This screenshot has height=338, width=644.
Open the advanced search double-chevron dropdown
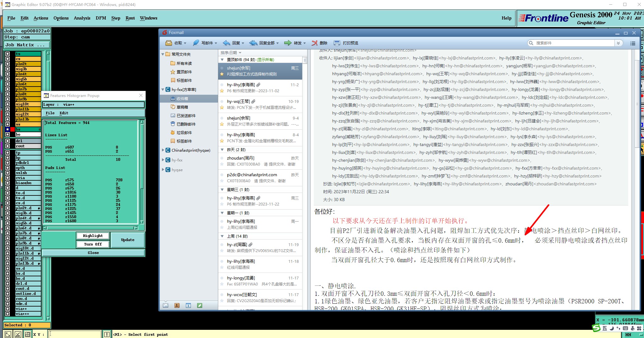pyautogui.click(x=618, y=43)
